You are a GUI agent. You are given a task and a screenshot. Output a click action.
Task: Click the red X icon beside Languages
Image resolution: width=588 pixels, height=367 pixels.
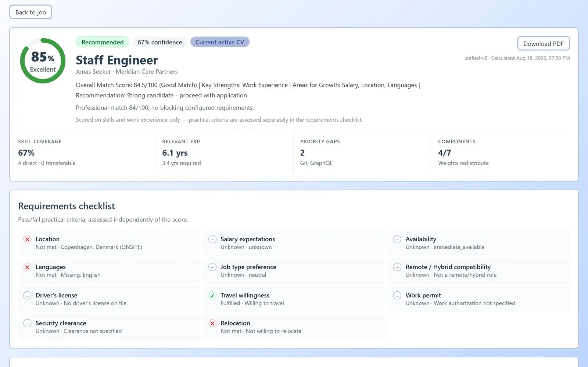(x=27, y=267)
